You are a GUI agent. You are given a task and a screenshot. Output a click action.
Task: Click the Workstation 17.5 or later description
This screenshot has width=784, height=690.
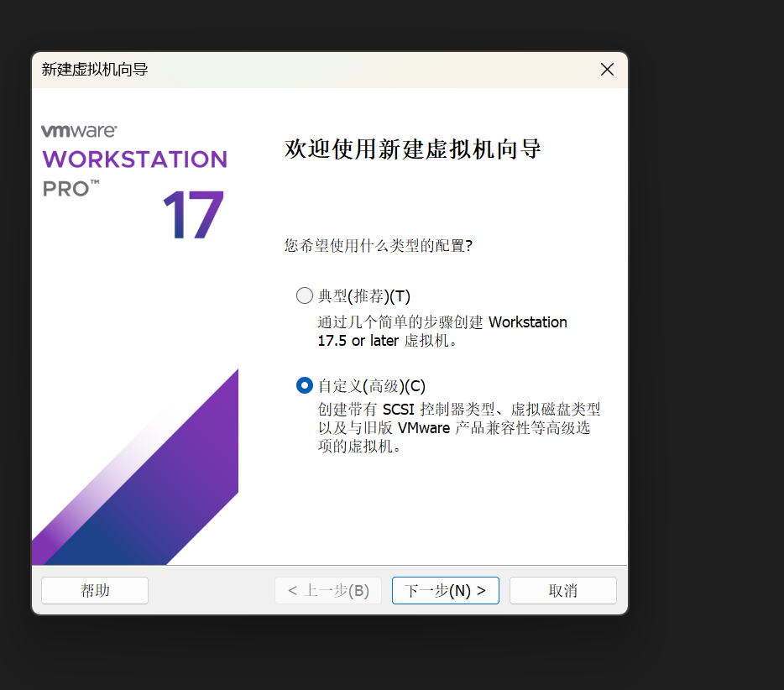tap(442, 331)
